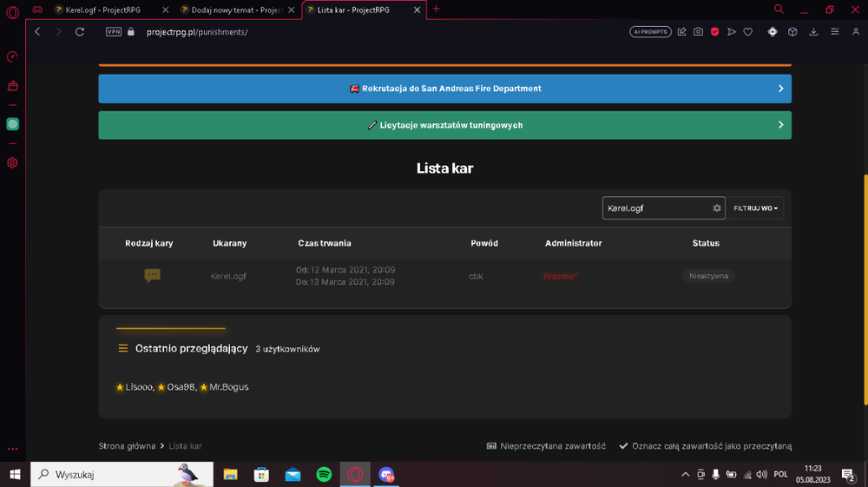Open sidebar settings gear icon
This screenshot has height=487, width=868.
(12, 162)
